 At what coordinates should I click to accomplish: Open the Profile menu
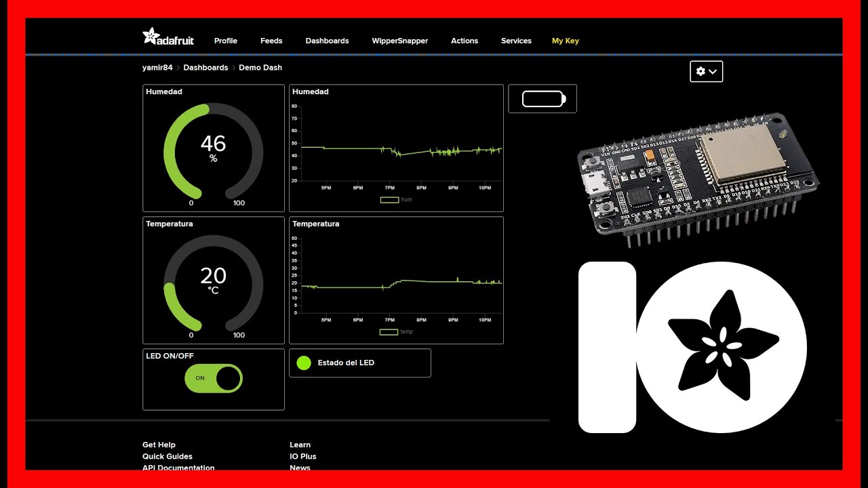[x=226, y=41]
